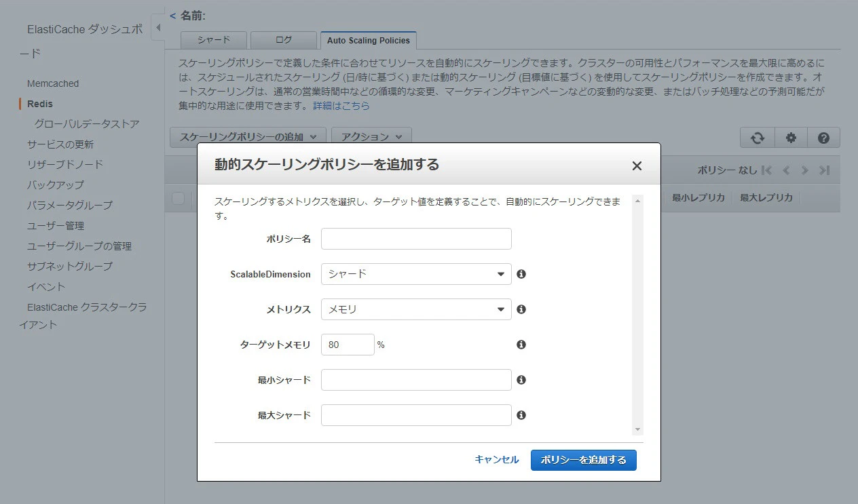This screenshot has height=504, width=858.
Task: Close the dynamic scaling policy dialog
Action: tap(637, 166)
